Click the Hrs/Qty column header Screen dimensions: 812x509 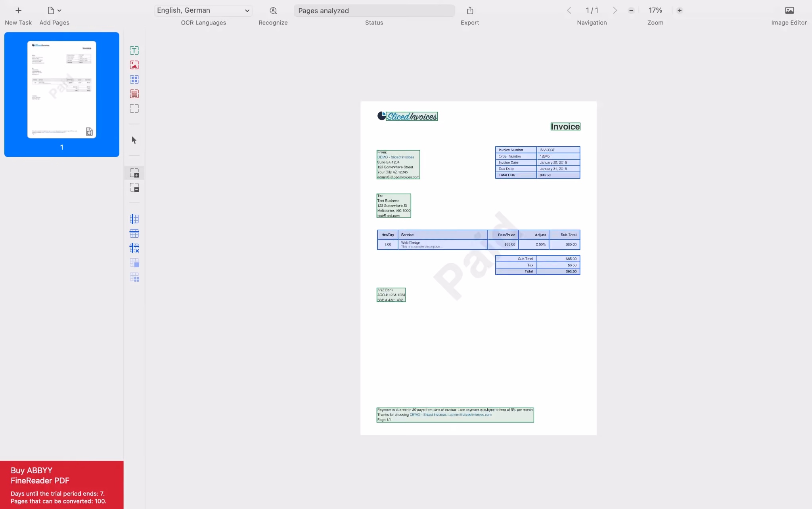click(388, 235)
